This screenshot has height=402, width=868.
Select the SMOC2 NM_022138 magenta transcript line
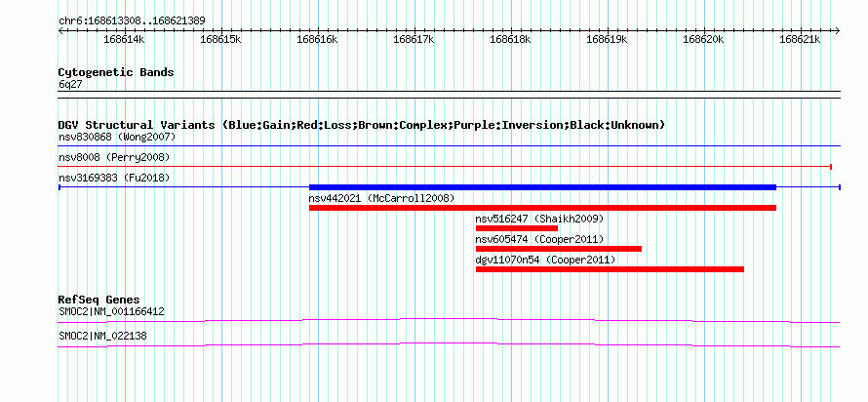[x=449, y=345]
